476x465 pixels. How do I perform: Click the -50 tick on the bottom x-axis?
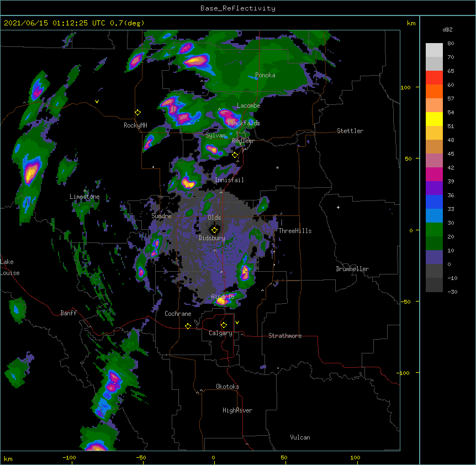tap(141, 457)
